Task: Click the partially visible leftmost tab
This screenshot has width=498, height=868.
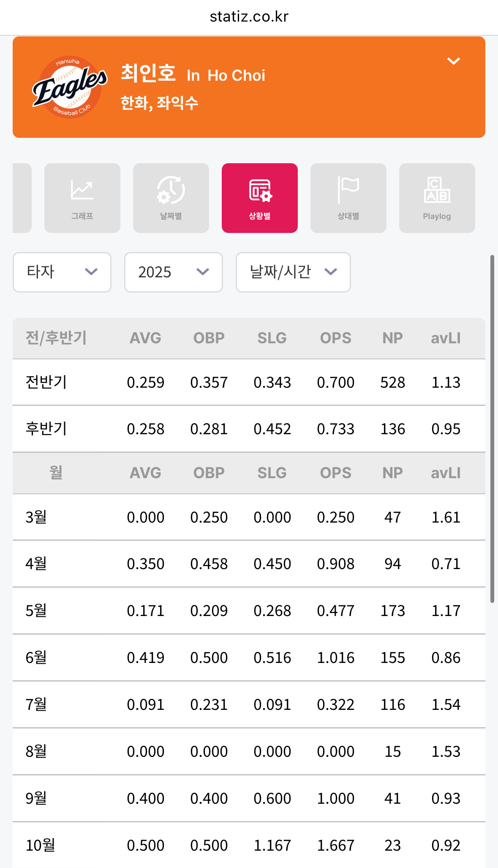Action: [x=22, y=198]
